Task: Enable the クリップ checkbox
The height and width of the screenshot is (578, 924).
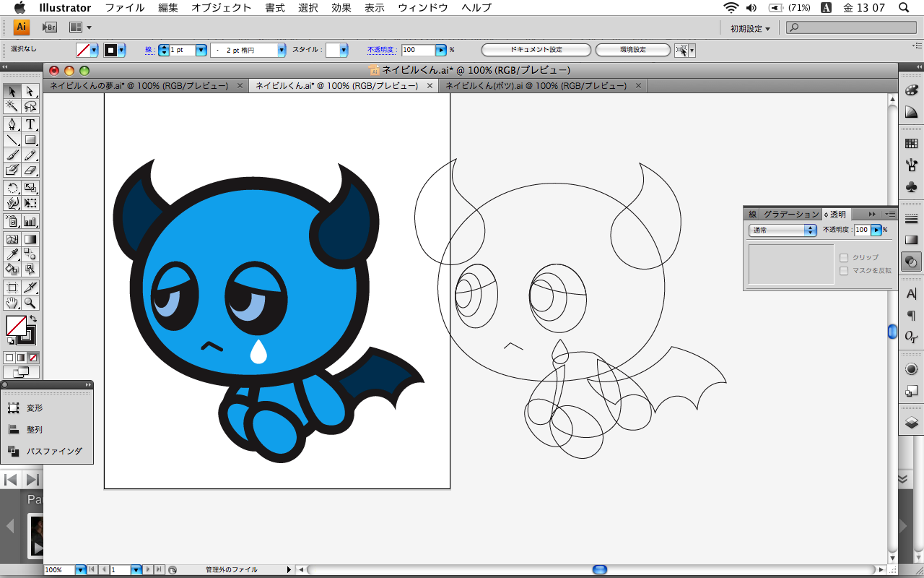Action: click(x=843, y=258)
